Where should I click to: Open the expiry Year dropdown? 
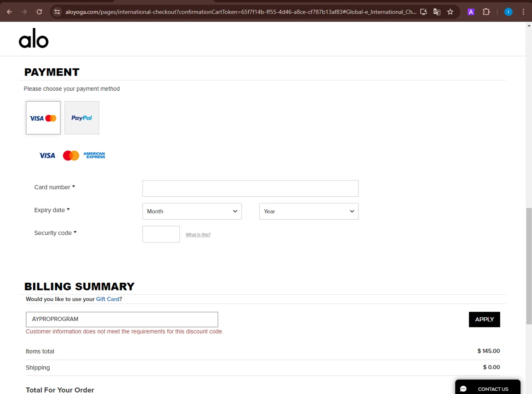(309, 211)
